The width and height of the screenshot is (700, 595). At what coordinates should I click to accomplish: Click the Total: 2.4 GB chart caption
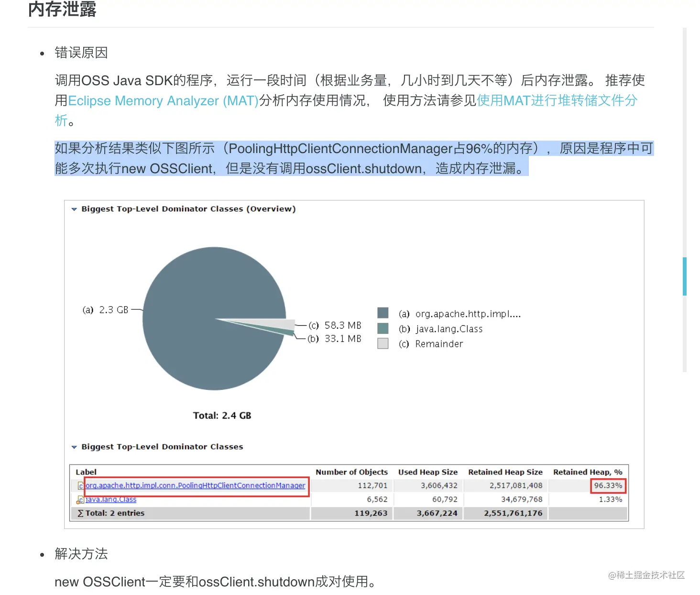222,416
